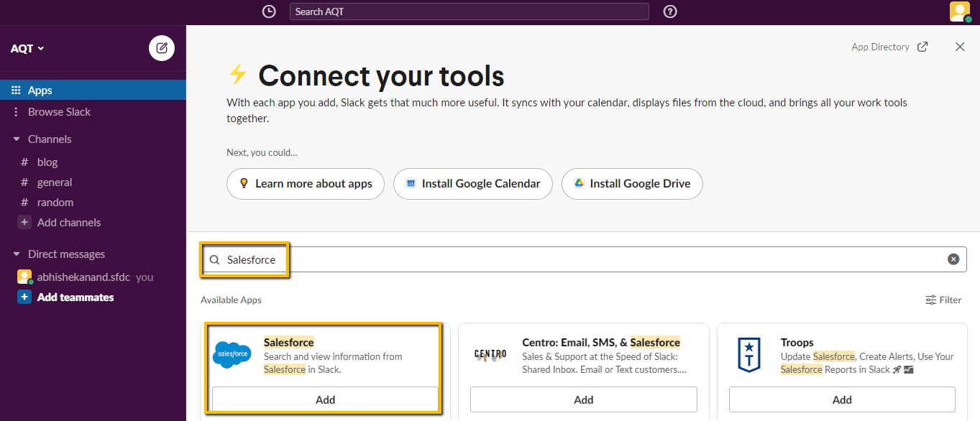Viewport: 980px width, 421px height.
Task: Click the Centro: Email, SMS, & Salesforce title
Action: pyautogui.click(x=601, y=343)
